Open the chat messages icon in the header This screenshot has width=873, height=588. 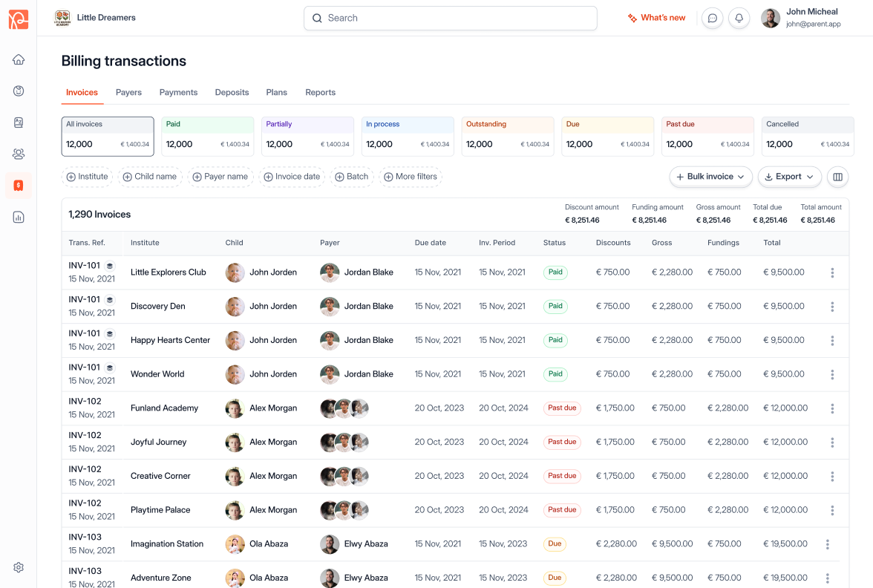[712, 18]
